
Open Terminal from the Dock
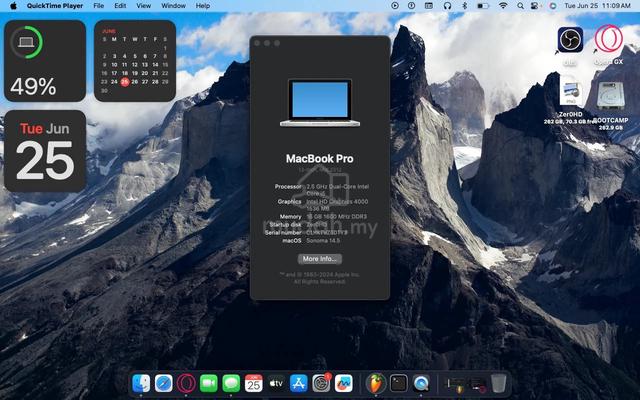coord(398,384)
